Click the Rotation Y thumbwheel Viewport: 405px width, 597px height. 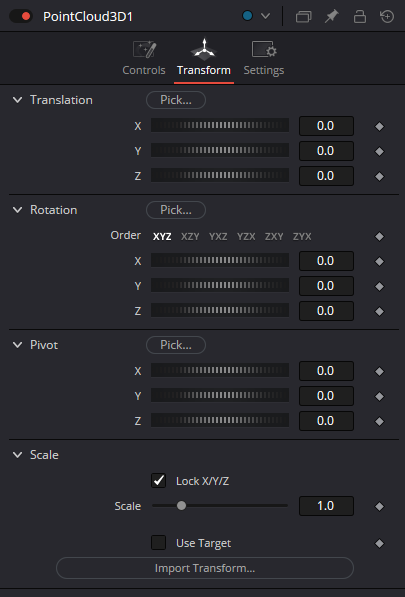(x=220, y=285)
